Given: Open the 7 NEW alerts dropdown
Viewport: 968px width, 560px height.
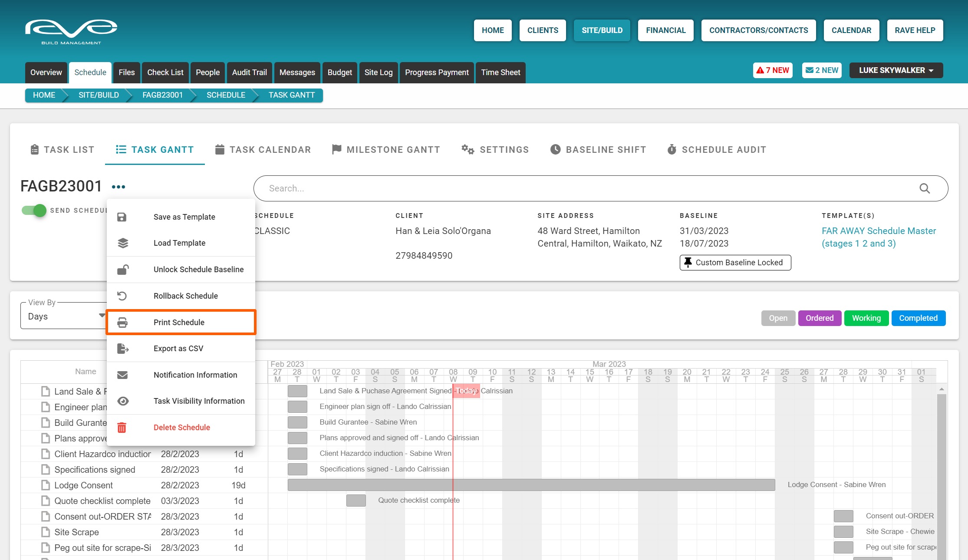Looking at the screenshot, I should click(x=773, y=70).
